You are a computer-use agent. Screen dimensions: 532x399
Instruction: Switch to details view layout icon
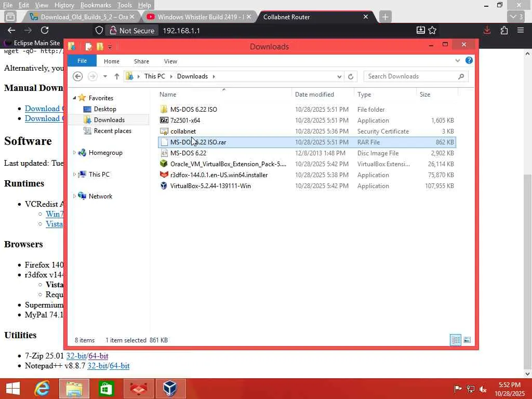point(456,340)
